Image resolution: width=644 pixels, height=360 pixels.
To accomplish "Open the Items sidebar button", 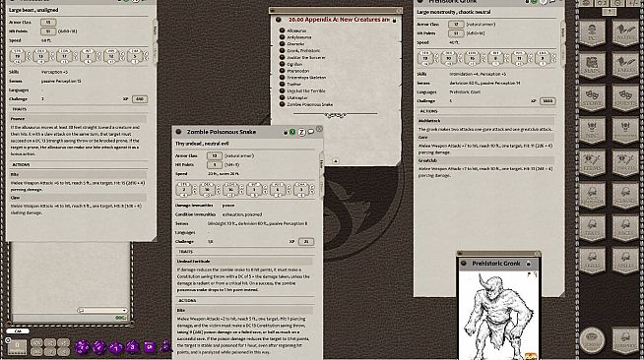I will [592, 162].
